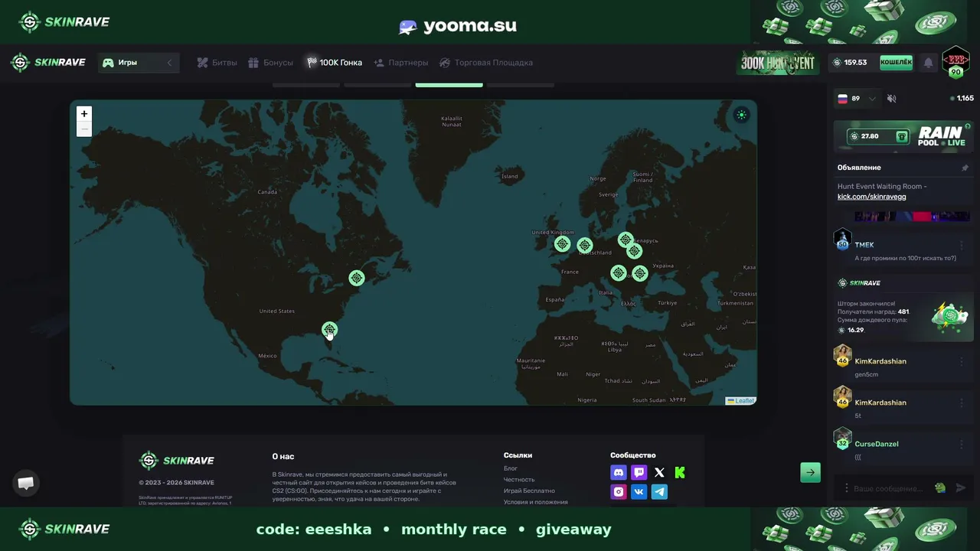
Task: Unmute chat sound with speaker icon
Action: (891, 99)
